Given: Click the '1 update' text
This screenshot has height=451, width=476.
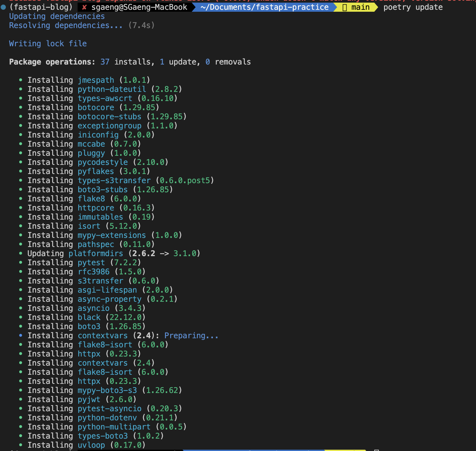Looking at the screenshot, I should [178, 62].
